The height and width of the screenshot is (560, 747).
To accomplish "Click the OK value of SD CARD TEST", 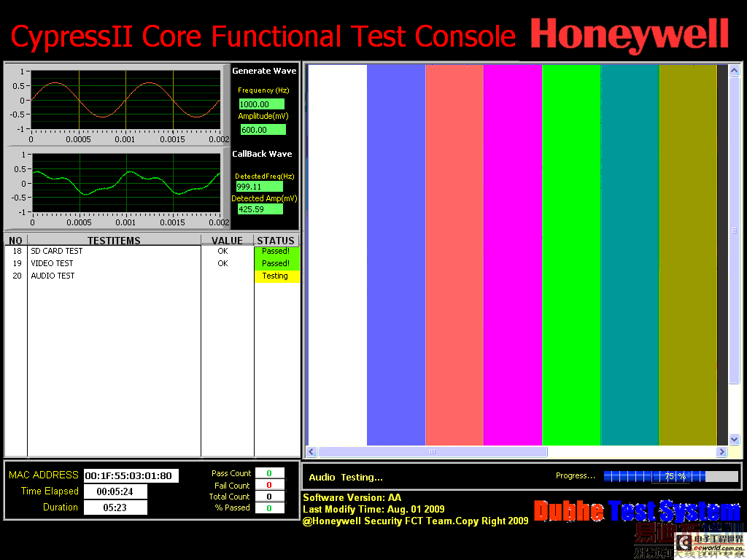I will point(223,251).
